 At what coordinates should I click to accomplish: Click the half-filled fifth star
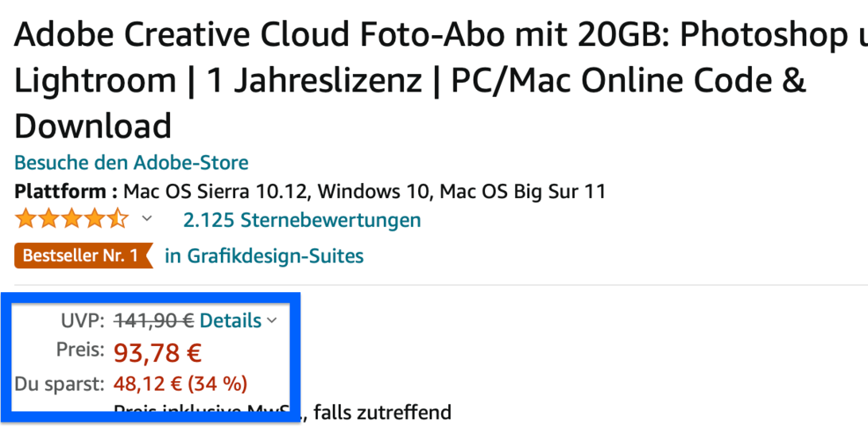tap(118, 219)
